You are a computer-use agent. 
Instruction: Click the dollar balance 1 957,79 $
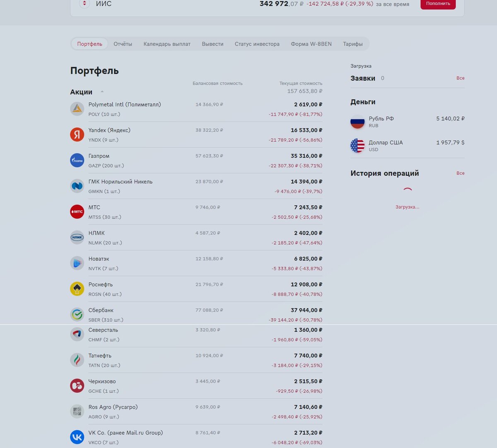pyautogui.click(x=450, y=142)
